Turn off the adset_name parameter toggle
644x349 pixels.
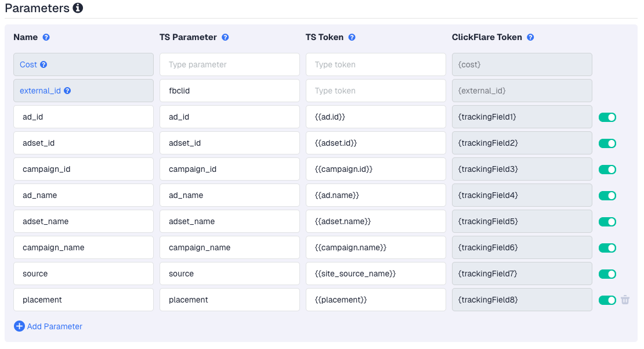coord(607,222)
